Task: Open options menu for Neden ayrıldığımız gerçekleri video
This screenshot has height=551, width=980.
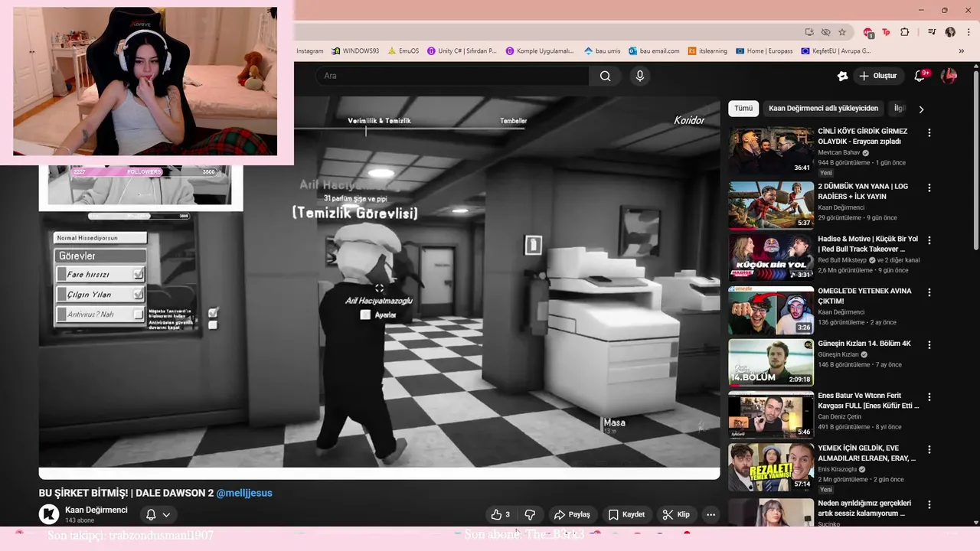Action: pos(929,505)
